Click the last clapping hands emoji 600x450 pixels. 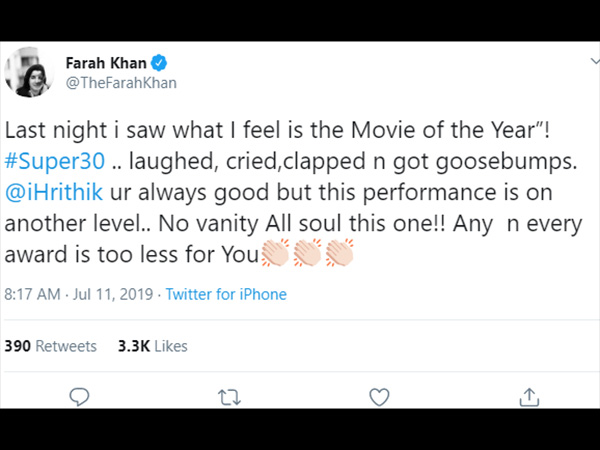tap(339, 253)
